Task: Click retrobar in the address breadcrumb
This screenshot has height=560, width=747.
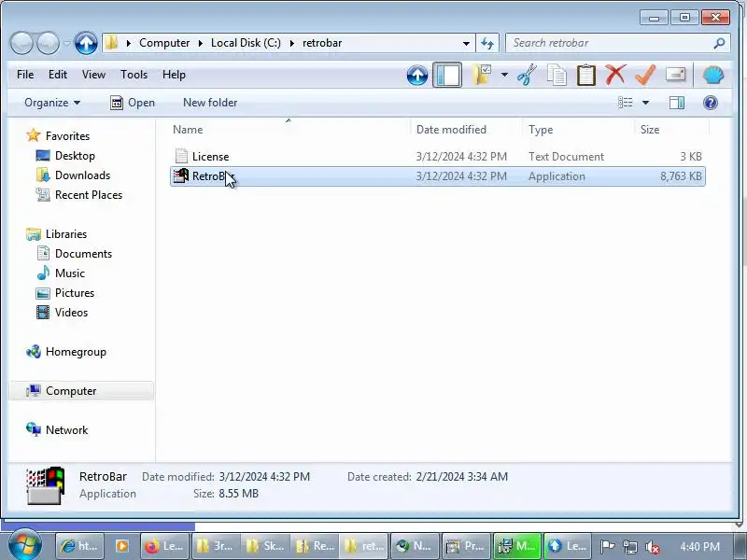Action: [322, 43]
